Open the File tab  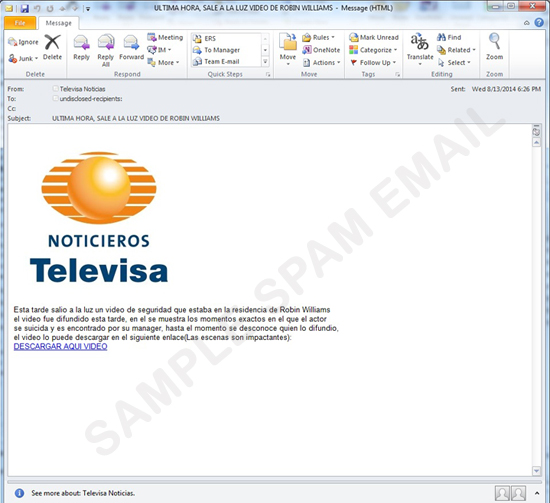pyautogui.click(x=20, y=23)
